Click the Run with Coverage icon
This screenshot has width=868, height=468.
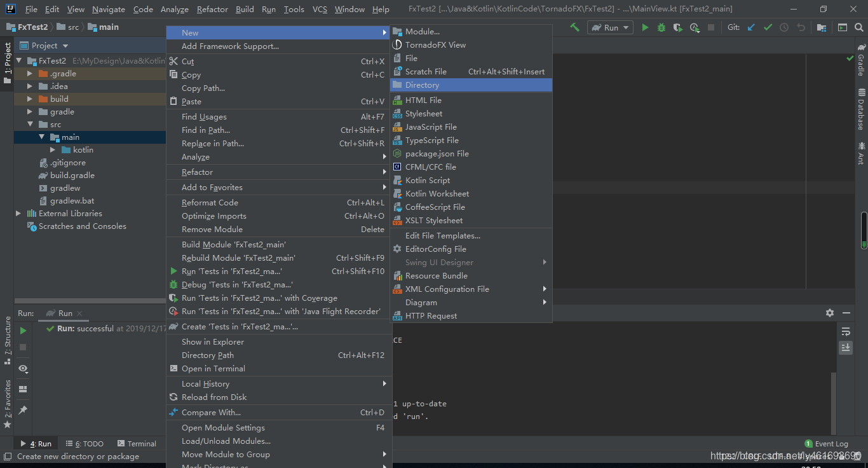tap(678, 27)
